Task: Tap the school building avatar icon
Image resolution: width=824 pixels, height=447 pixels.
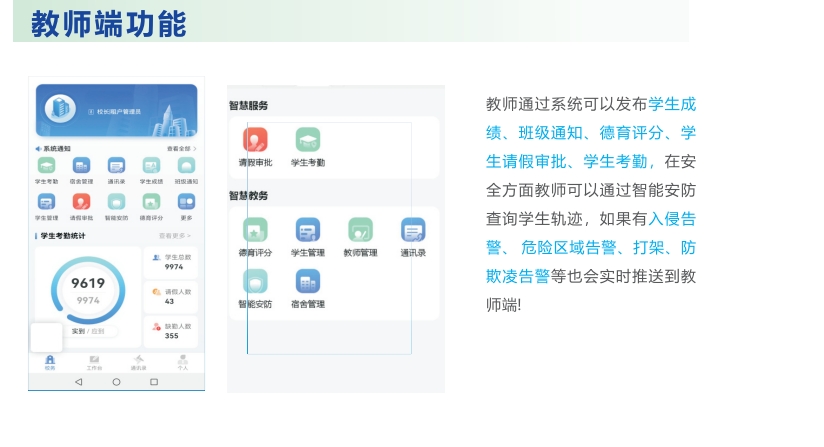Action: (60, 109)
